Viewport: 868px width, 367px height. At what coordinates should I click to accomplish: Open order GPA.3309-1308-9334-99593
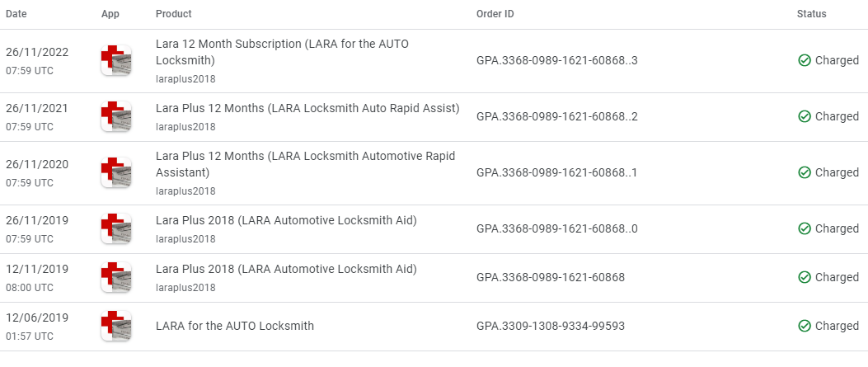[x=550, y=326]
